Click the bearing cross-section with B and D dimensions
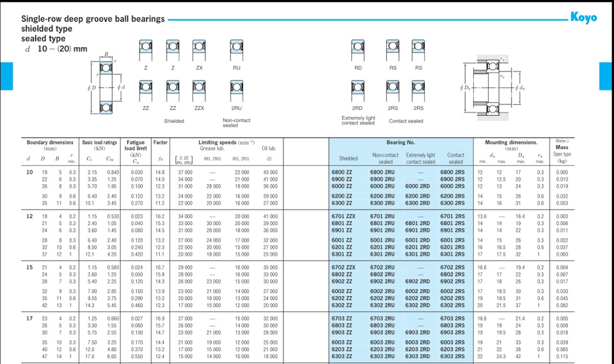The height and width of the screenshot is (364, 614). pos(106,84)
